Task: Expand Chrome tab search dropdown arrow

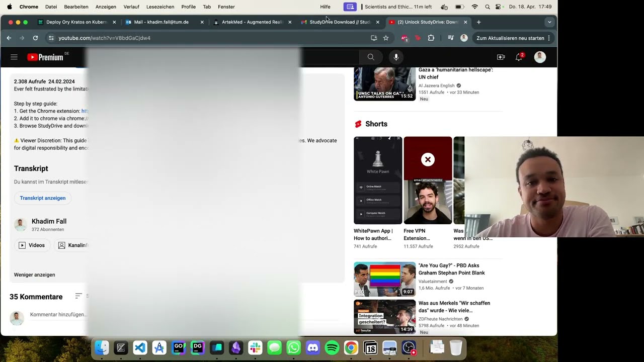Action: (549, 22)
